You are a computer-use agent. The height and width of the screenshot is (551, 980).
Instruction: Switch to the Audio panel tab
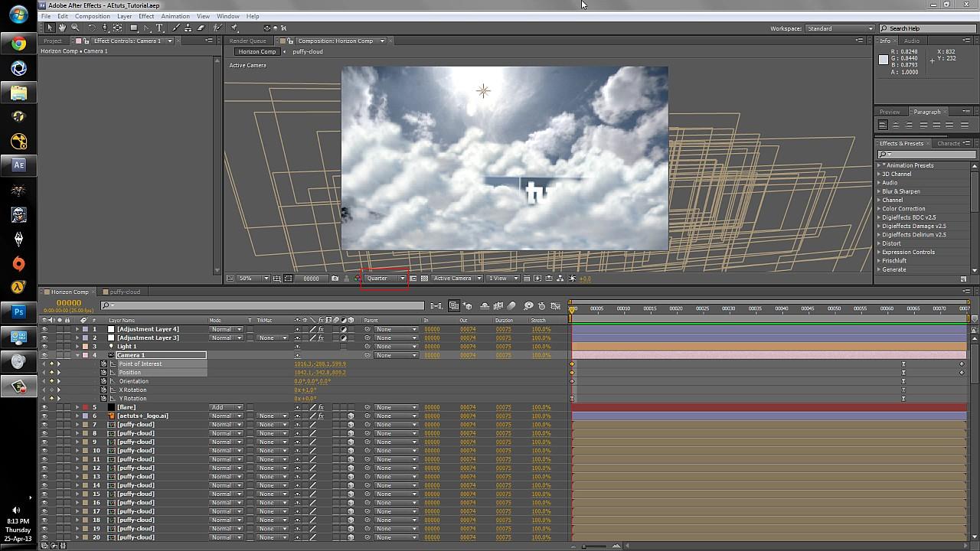[x=911, y=41]
